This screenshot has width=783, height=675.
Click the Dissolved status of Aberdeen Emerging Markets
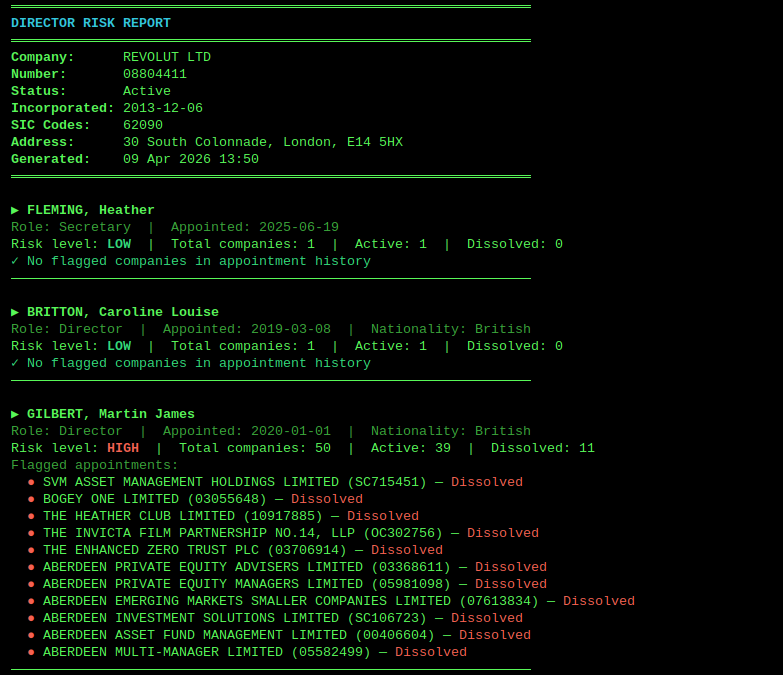click(598, 601)
